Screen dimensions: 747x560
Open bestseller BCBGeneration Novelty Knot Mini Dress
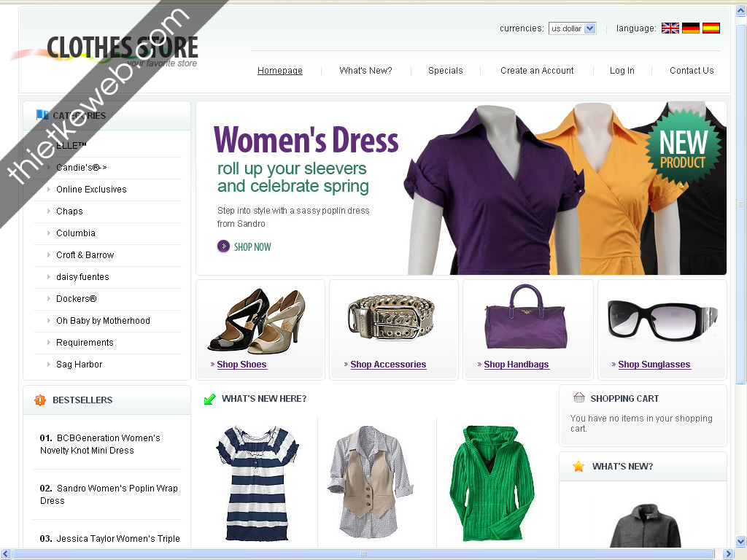coord(100,444)
